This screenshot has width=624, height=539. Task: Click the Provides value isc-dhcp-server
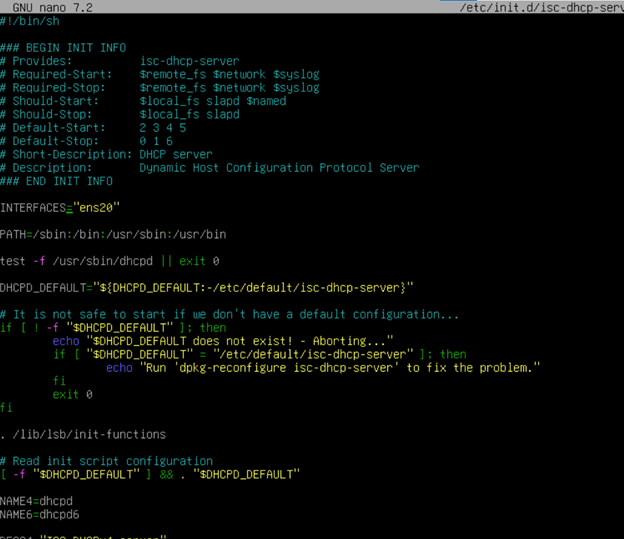tap(189, 61)
